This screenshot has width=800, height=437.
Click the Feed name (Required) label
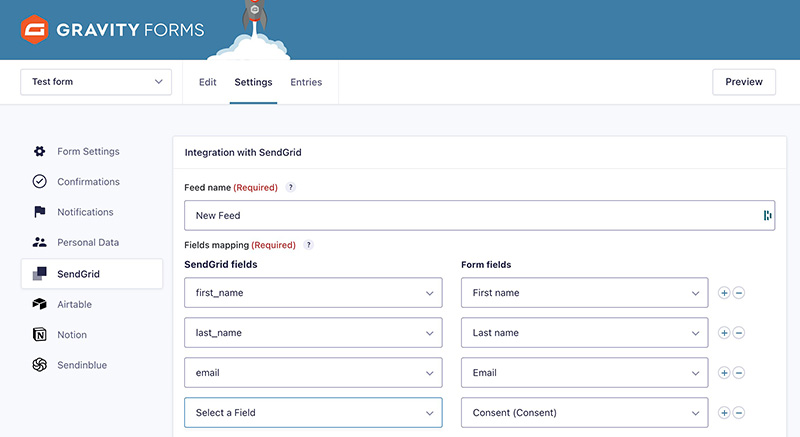point(231,187)
